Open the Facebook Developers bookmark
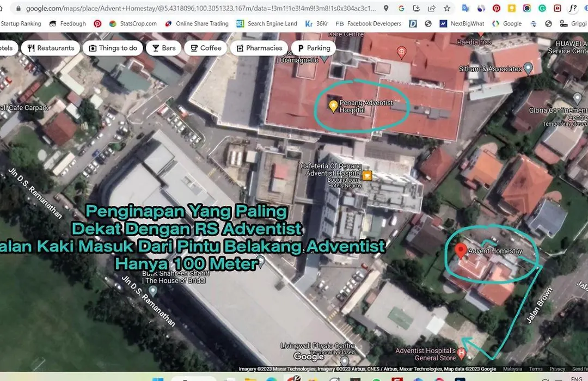This screenshot has height=381, width=588. coord(369,23)
